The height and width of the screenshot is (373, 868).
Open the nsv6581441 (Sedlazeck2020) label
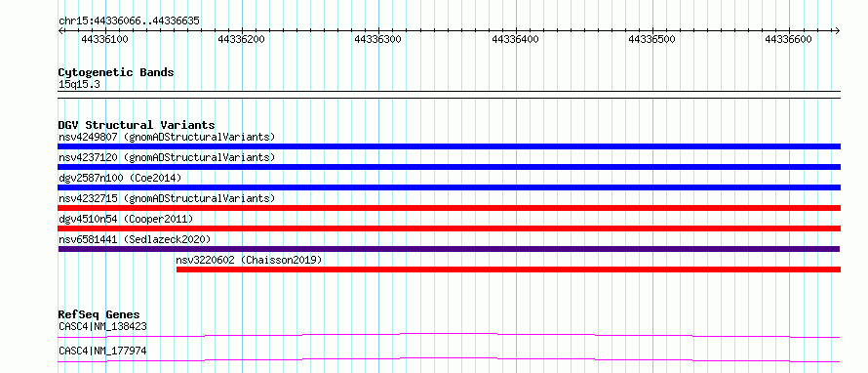coord(135,239)
